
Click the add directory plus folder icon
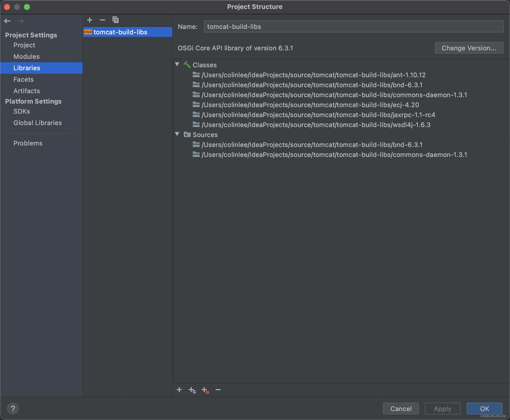(x=205, y=390)
